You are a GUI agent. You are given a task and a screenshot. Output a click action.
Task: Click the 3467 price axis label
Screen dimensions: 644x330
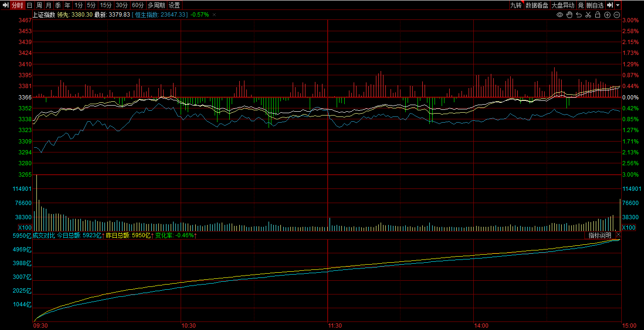click(26, 20)
